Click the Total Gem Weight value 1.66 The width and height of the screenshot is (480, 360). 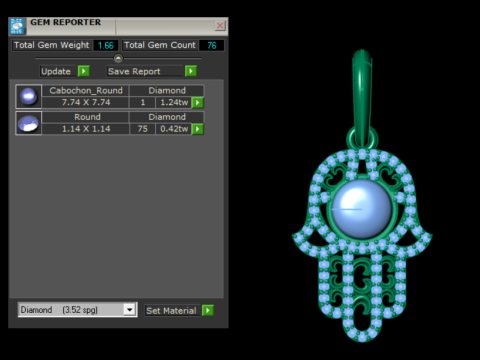click(x=106, y=45)
